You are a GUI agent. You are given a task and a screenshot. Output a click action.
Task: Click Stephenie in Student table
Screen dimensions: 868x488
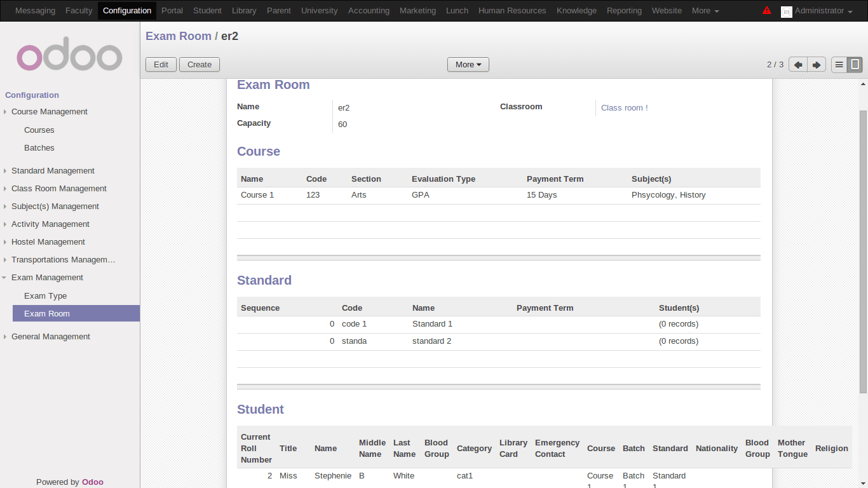(333, 476)
